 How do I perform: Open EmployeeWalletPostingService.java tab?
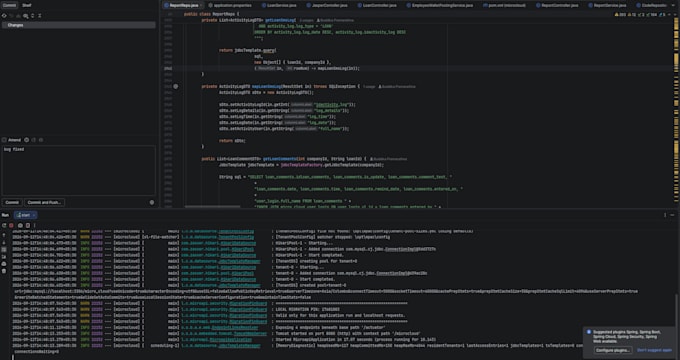pos(439,5)
